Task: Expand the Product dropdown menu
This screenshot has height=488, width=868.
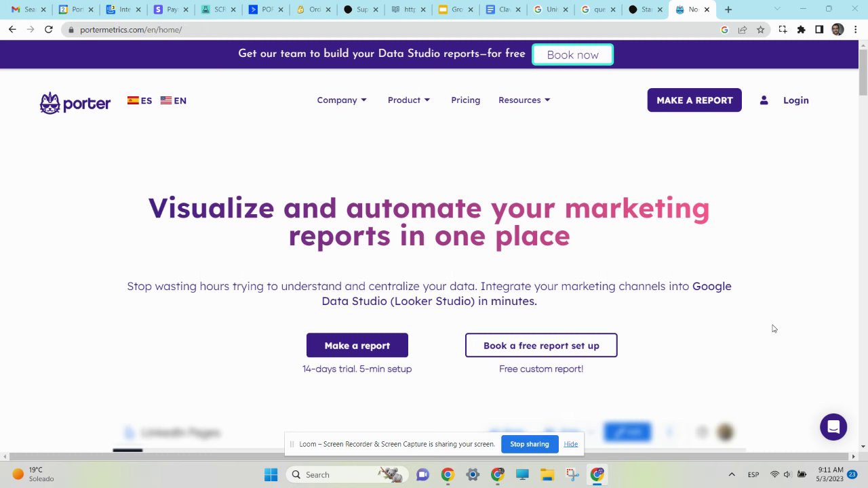Action: tap(409, 100)
